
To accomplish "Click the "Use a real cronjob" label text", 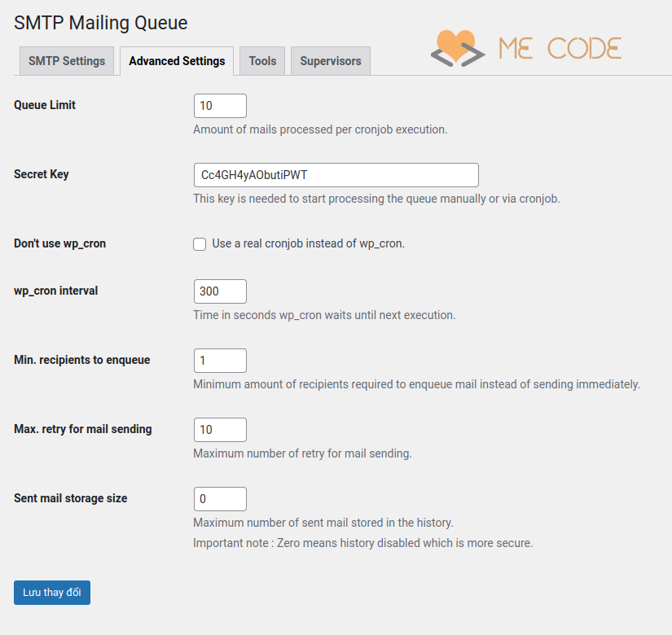I will pos(308,243).
